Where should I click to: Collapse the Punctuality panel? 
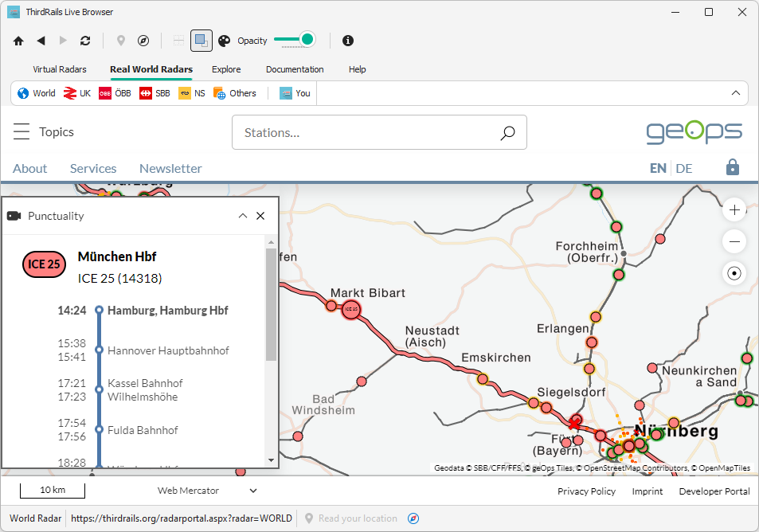(x=243, y=216)
